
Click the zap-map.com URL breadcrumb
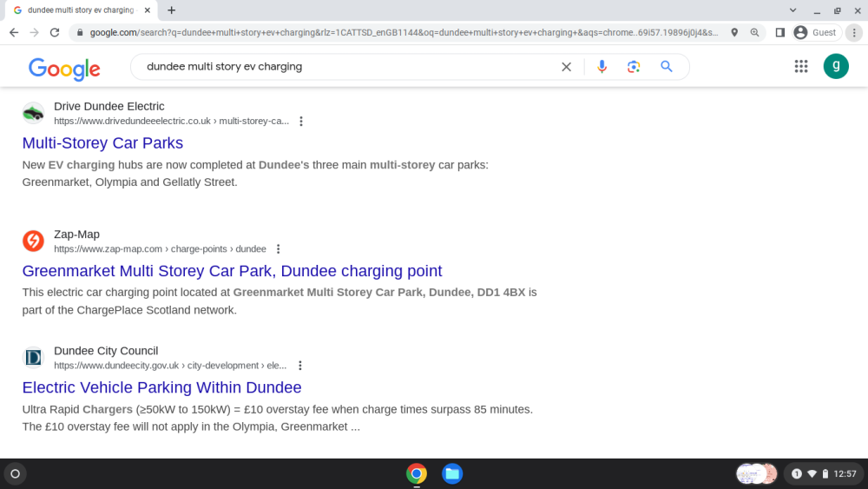point(160,248)
